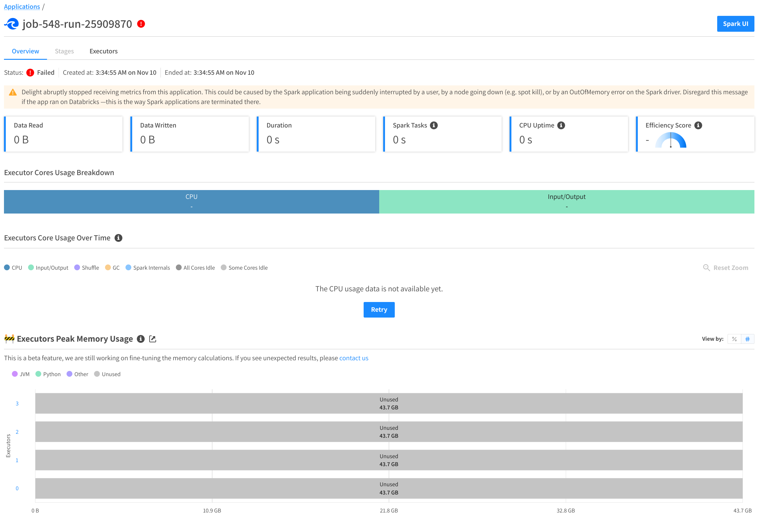This screenshot has height=532, width=770.
Task: Toggle the CPU legend in core usage chart
Action: pyautogui.click(x=14, y=267)
